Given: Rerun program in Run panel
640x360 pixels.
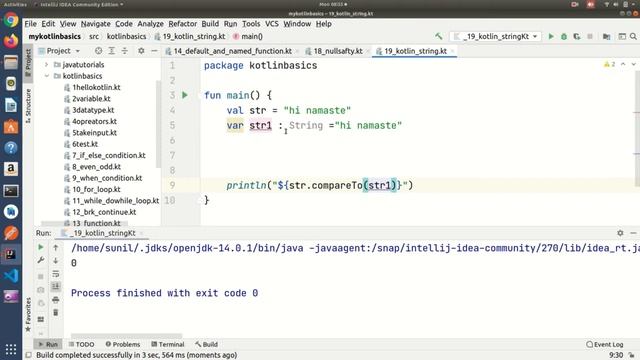Looking at the screenshot, I should click(40, 247).
